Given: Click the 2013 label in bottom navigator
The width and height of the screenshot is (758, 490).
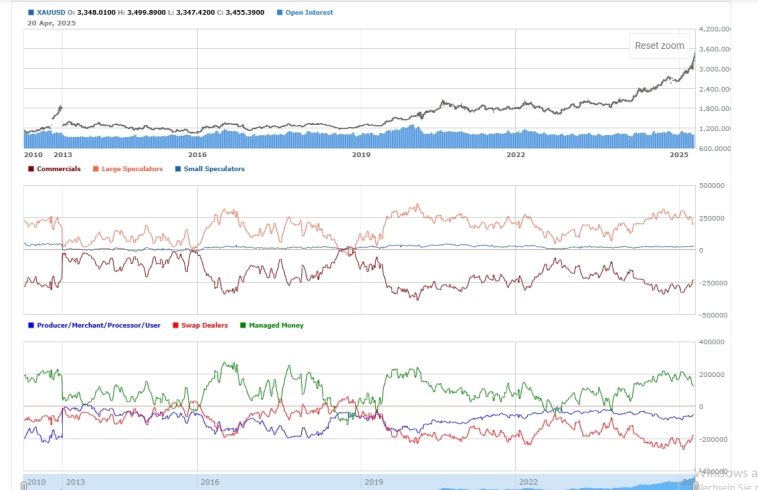Looking at the screenshot, I should (x=76, y=481).
